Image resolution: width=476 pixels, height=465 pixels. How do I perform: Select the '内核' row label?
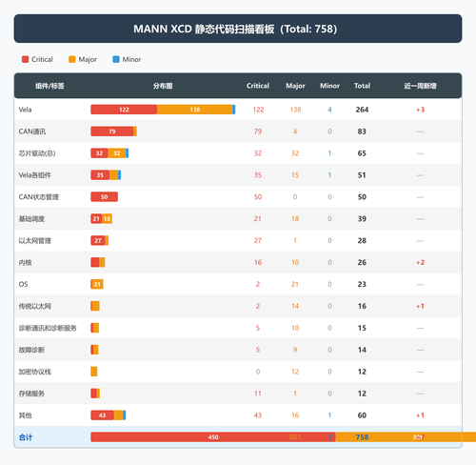[25, 263]
